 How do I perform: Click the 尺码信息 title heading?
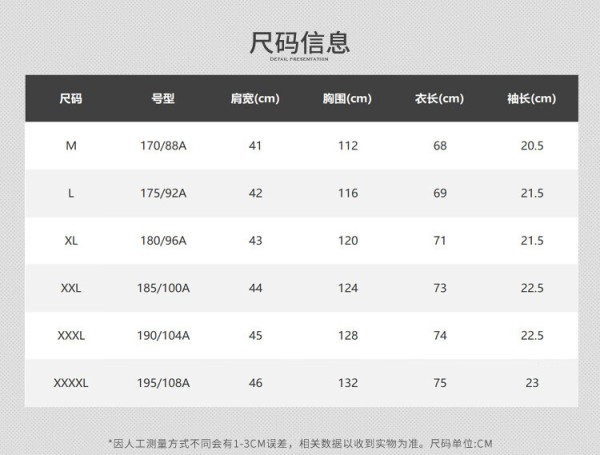click(x=299, y=42)
